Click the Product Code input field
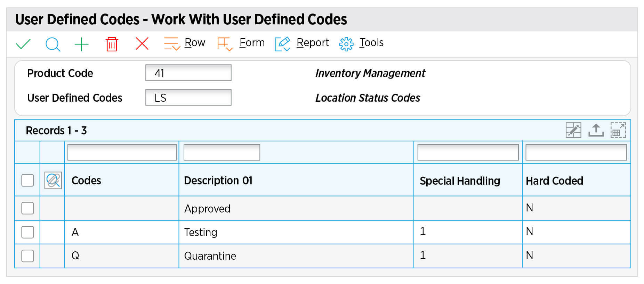This screenshot has width=644, height=284. pos(188,73)
